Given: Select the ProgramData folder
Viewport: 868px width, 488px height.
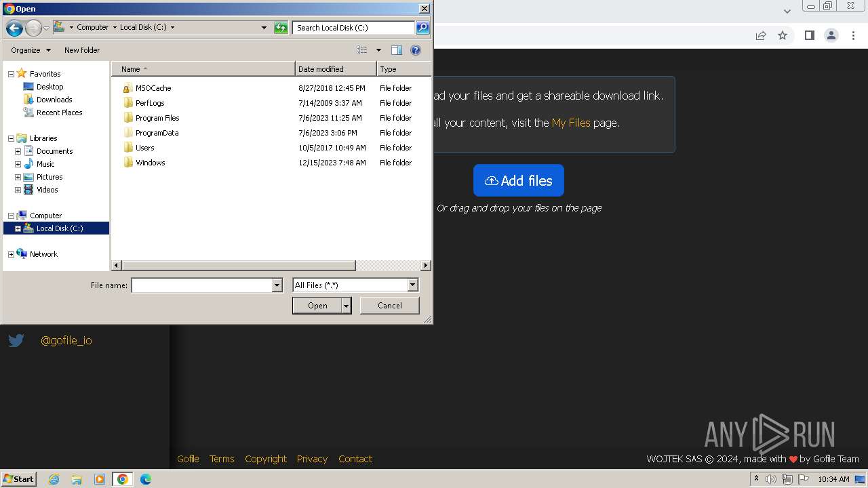Looking at the screenshot, I should pyautogui.click(x=157, y=133).
